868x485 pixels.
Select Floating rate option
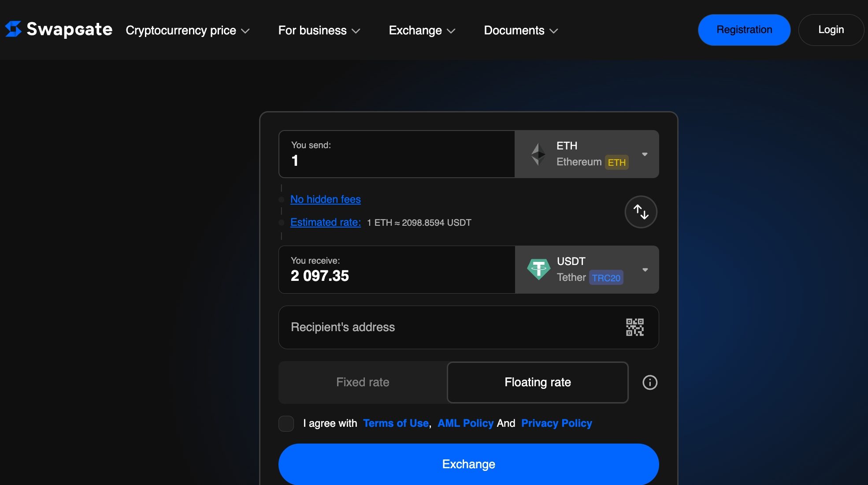pos(537,382)
